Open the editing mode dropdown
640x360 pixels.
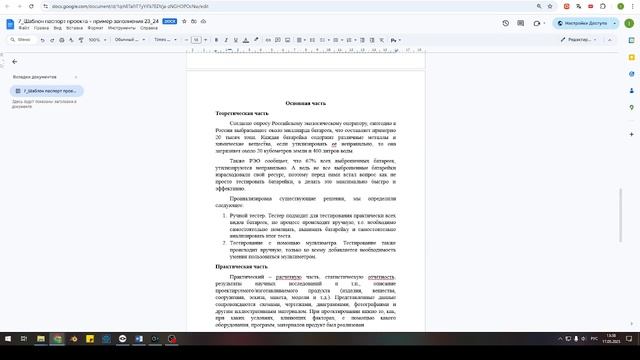[579, 40]
